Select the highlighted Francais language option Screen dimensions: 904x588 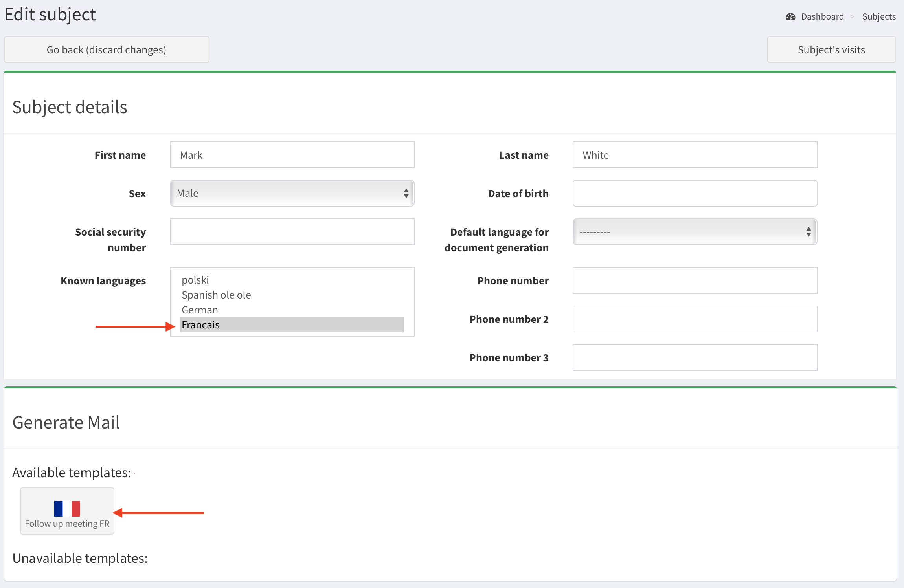tap(292, 325)
